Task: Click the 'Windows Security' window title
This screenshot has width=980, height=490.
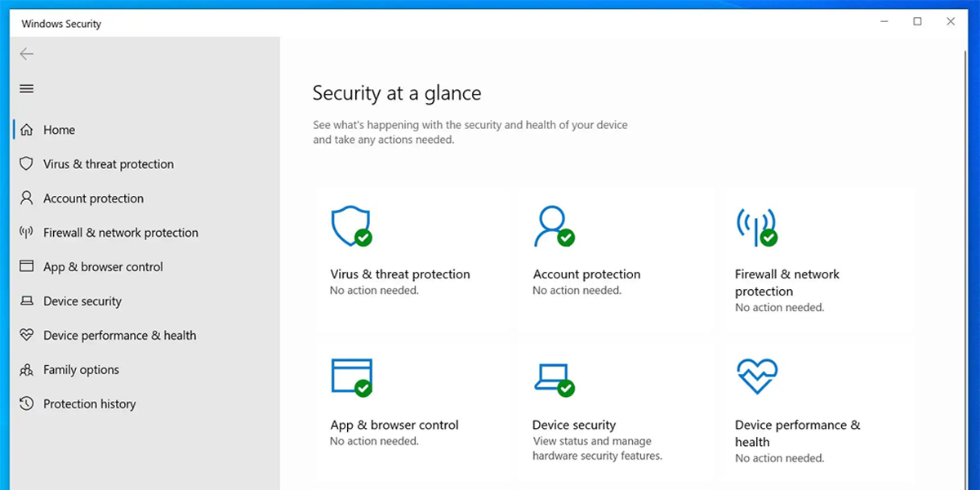Action: click(x=61, y=24)
